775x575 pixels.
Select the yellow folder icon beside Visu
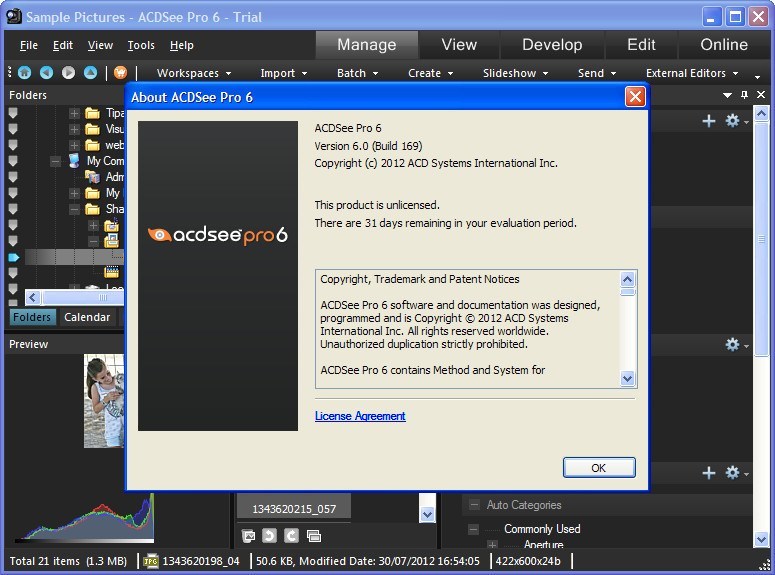tap(92, 129)
